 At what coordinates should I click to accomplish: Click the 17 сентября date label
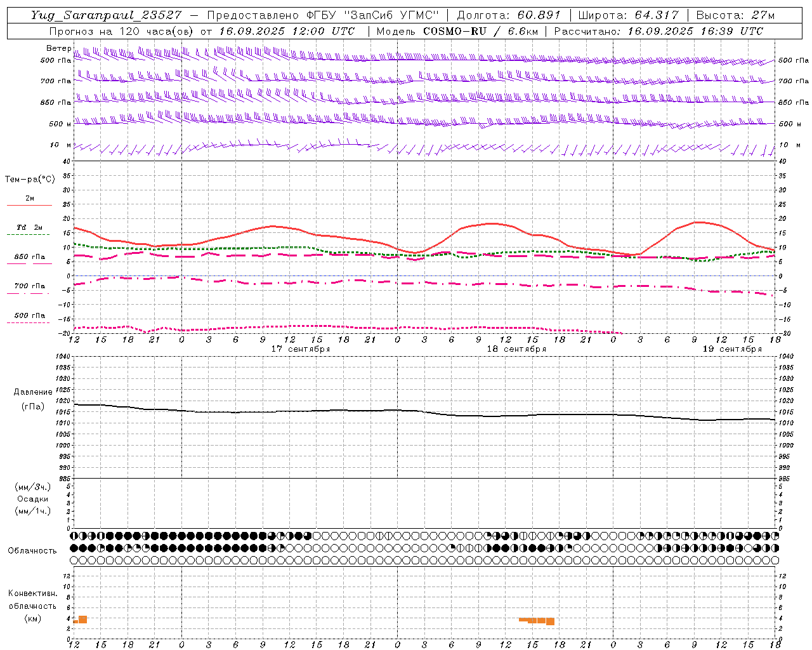pyautogui.click(x=301, y=349)
